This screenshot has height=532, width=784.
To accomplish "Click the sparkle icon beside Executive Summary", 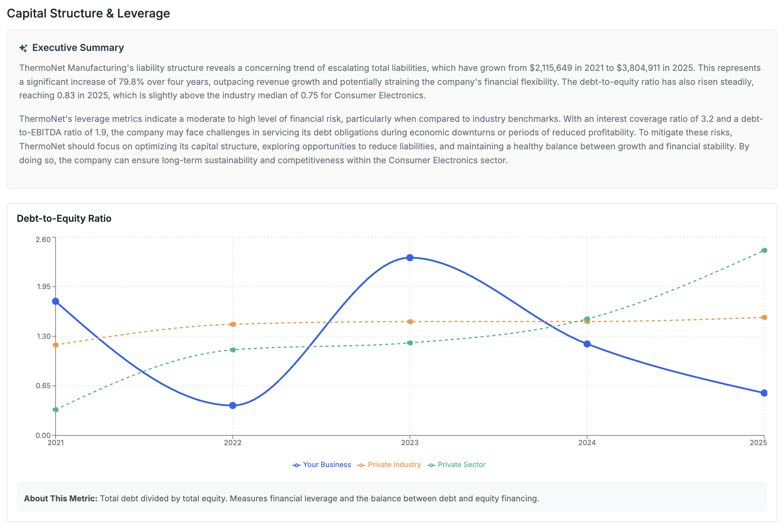I will [24, 47].
